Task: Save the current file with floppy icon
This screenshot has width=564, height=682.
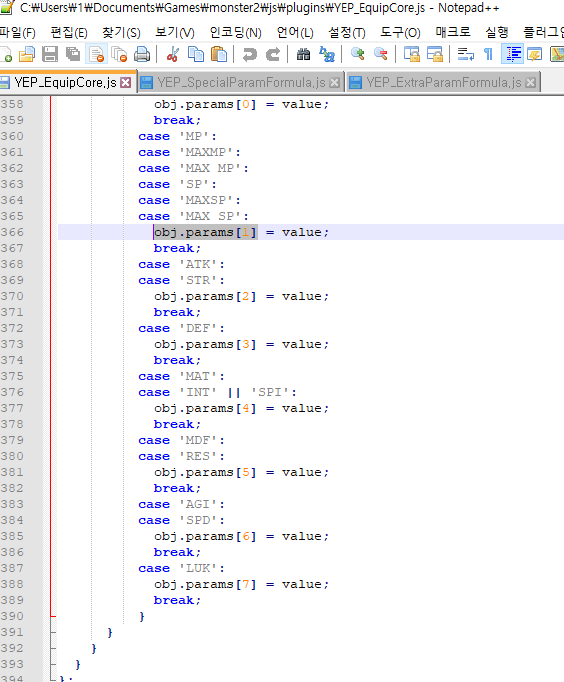Action: 50,54
